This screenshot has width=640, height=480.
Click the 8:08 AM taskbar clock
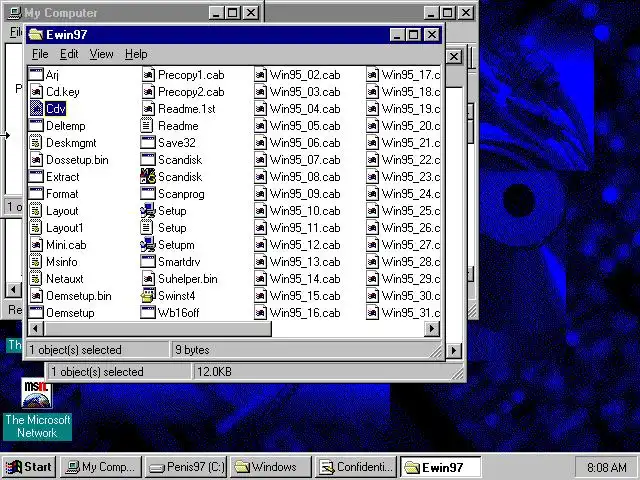607,467
